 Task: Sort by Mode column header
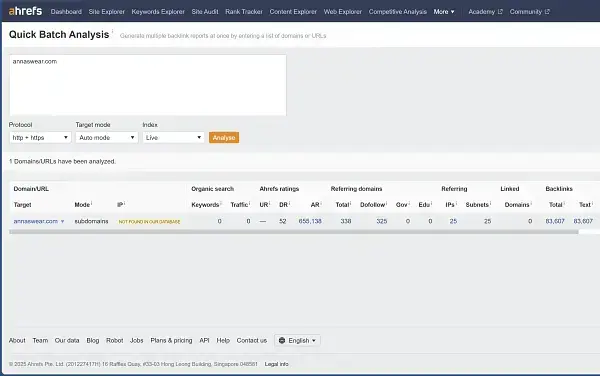coord(83,205)
